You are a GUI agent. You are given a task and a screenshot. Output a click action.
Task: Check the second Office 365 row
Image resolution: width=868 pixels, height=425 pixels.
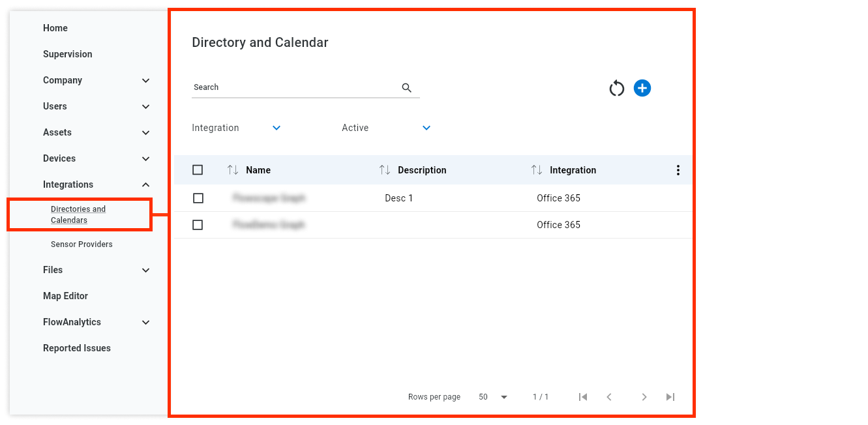coord(198,225)
